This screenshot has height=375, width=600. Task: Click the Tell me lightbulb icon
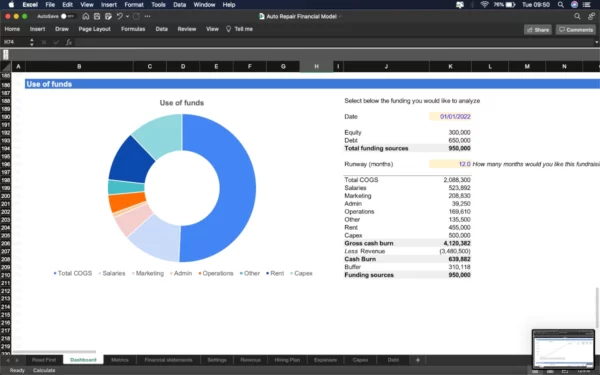point(228,29)
